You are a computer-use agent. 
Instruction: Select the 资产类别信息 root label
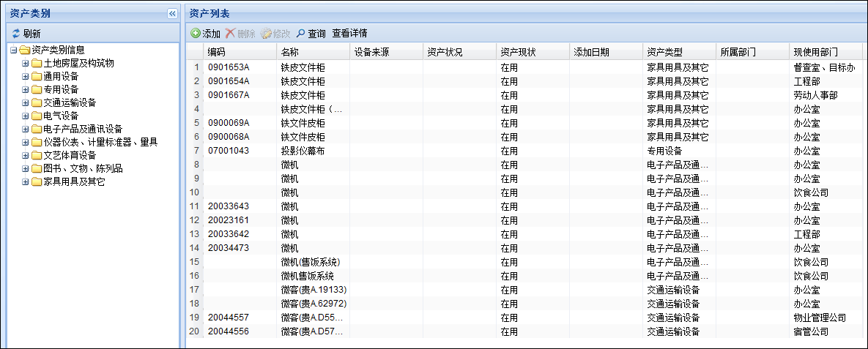click(58, 50)
